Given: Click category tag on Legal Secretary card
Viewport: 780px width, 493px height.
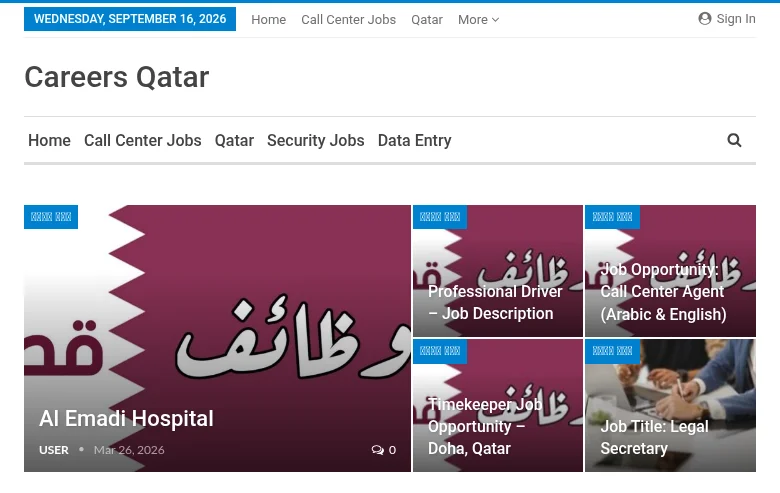Looking at the screenshot, I should coord(612,351).
